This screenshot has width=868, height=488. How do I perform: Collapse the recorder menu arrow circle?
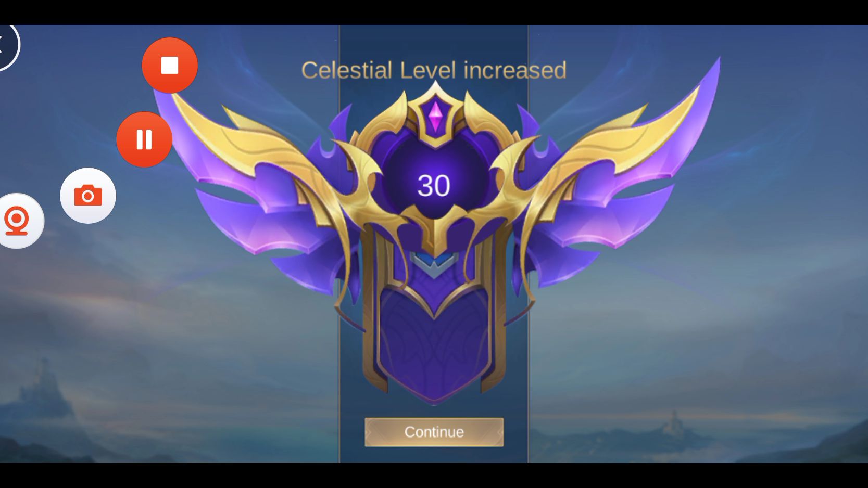tap(6, 45)
